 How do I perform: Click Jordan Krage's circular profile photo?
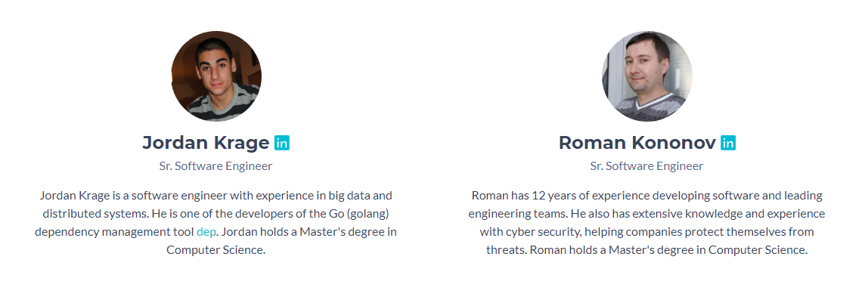216,76
